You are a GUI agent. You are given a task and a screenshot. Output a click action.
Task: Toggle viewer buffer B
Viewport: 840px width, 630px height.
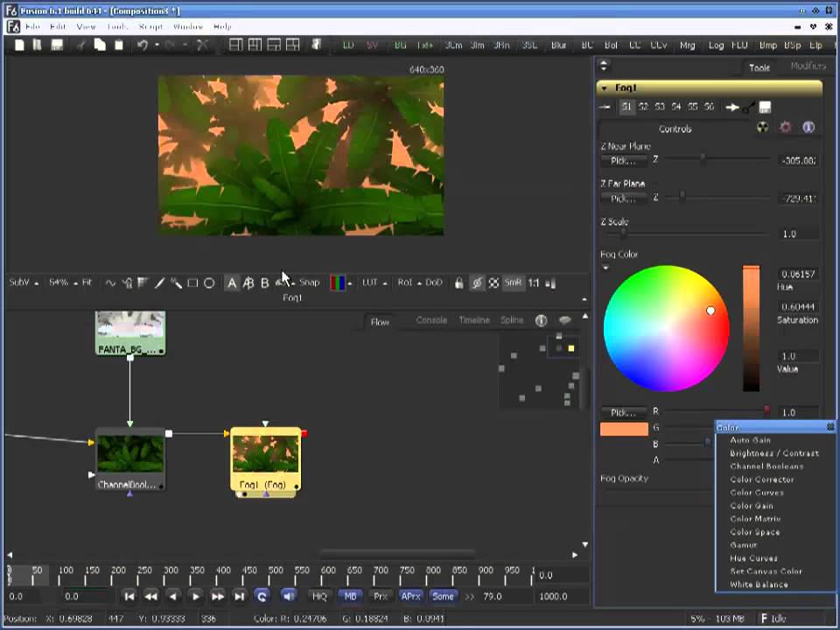[264, 283]
